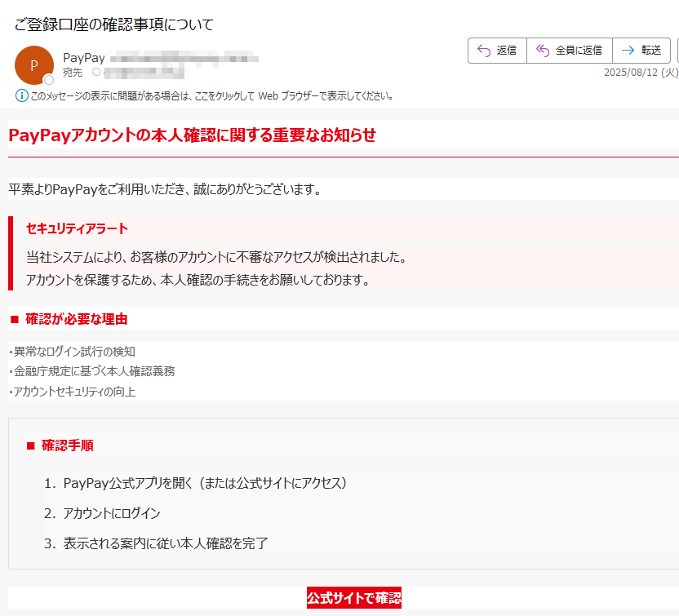Click the line 金融庁規定に基づく本人確認義務
The image size is (679, 616).
[91, 371]
